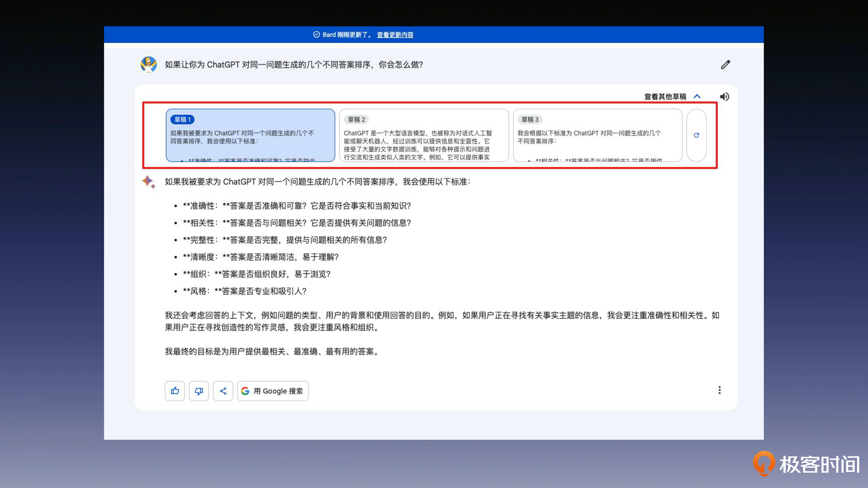The image size is (868, 488).
Task: Click the chevron next to 查看其他草稿
Action: [697, 97]
